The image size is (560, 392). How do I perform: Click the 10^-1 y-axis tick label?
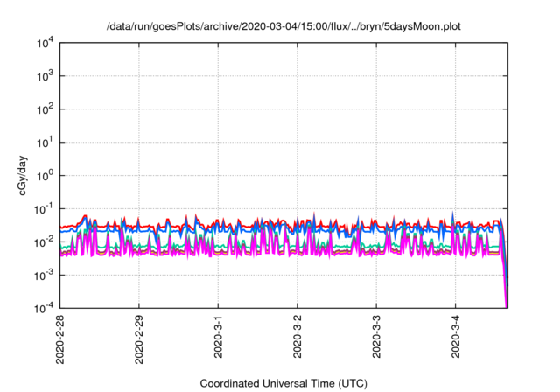click(x=44, y=209)
